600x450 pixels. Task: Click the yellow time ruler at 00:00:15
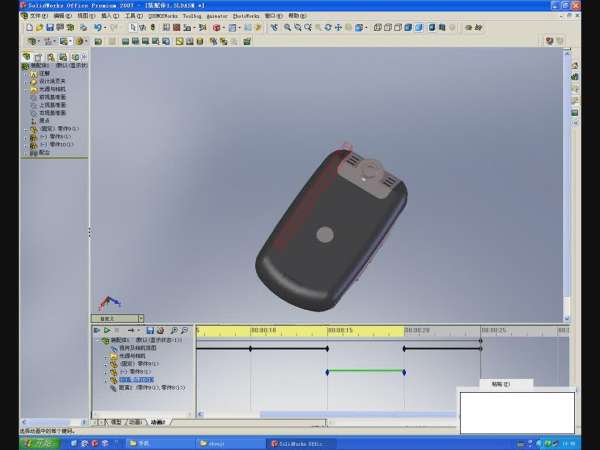tap(340, 330)
